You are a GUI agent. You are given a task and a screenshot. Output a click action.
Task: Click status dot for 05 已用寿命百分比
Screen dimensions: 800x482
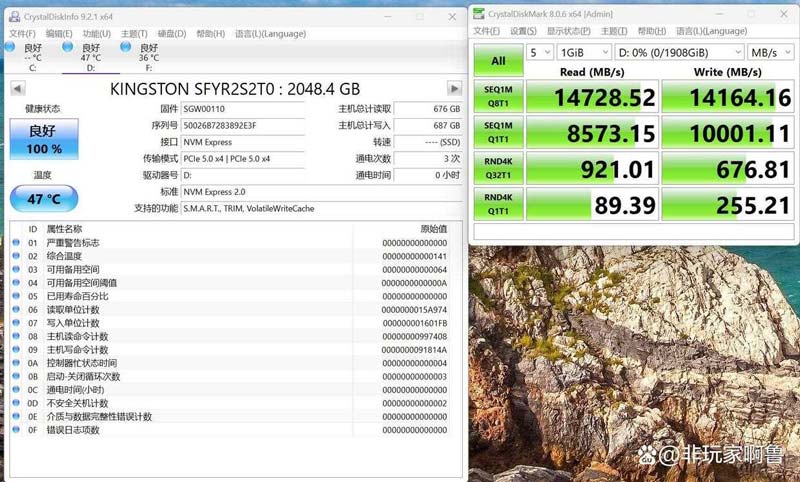click(16, 296)
